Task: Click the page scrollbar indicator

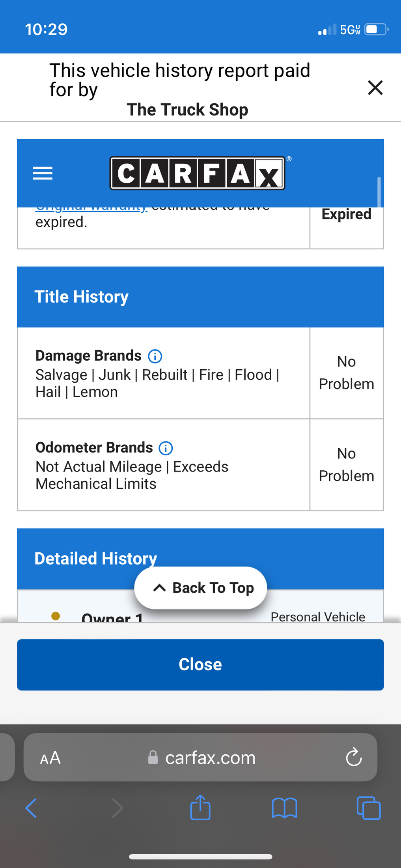Action: coord(379,192)
